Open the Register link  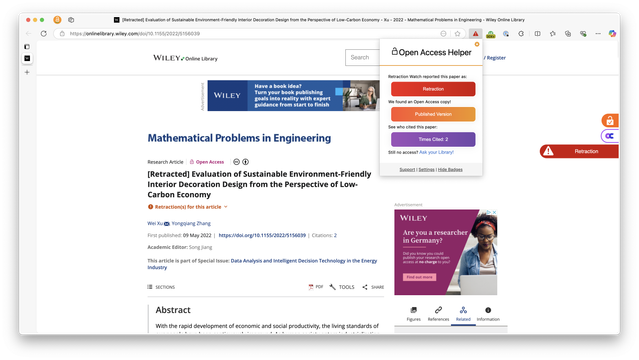pyautogui.click(x=496, y=58)
